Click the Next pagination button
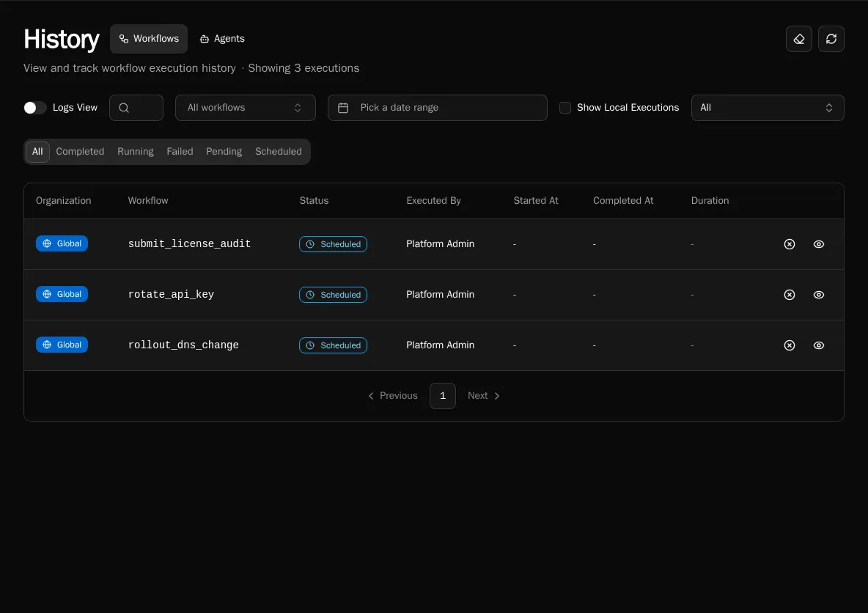This screenshot has height=613, width=868. [484, 396]
